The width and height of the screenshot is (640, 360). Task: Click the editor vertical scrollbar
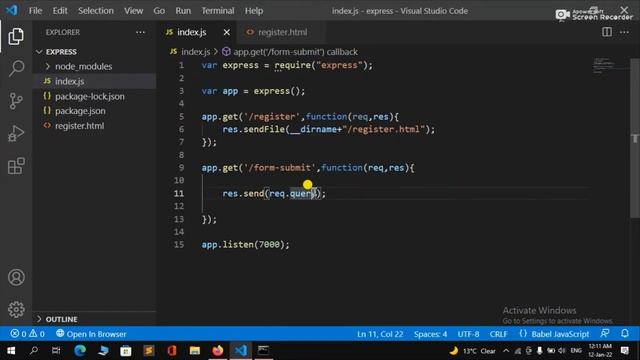pos(635,139)
